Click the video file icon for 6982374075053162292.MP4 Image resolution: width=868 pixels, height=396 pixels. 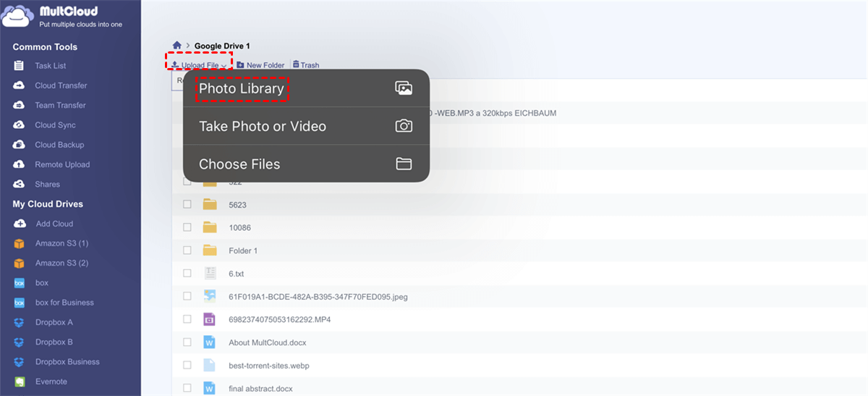point(210,319)
